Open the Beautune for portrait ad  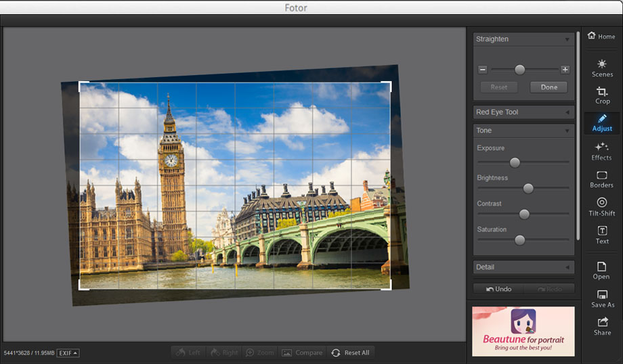(x=523, y=332)
